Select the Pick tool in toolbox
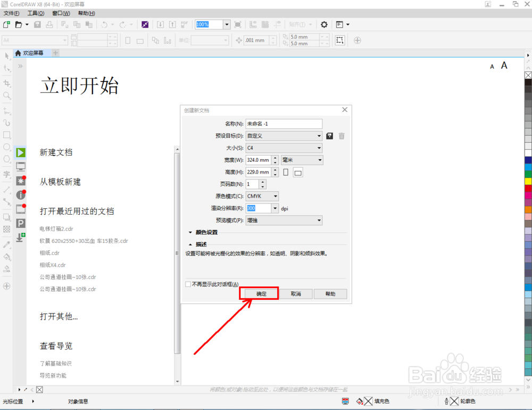532x410 pixels. tap(7, 56)
